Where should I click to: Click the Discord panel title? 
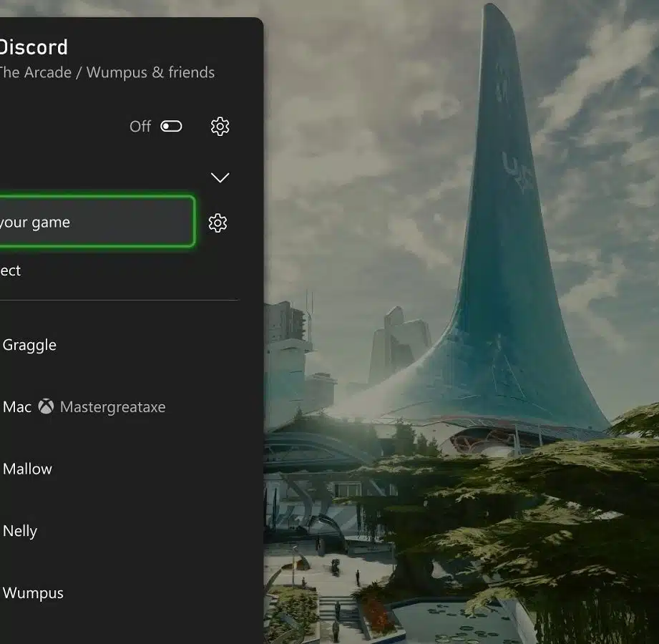[33, 47]
